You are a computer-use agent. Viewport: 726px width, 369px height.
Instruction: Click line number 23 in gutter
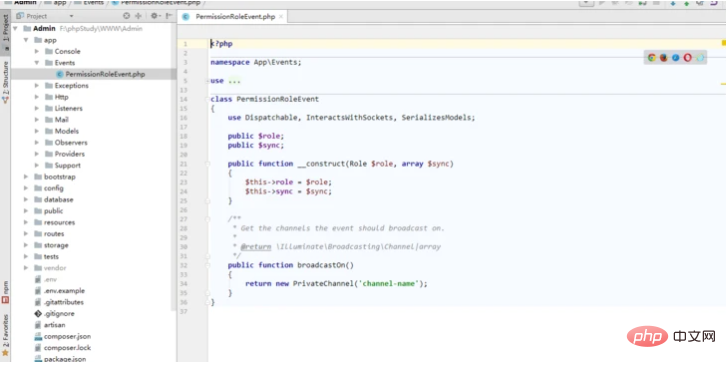184,182
